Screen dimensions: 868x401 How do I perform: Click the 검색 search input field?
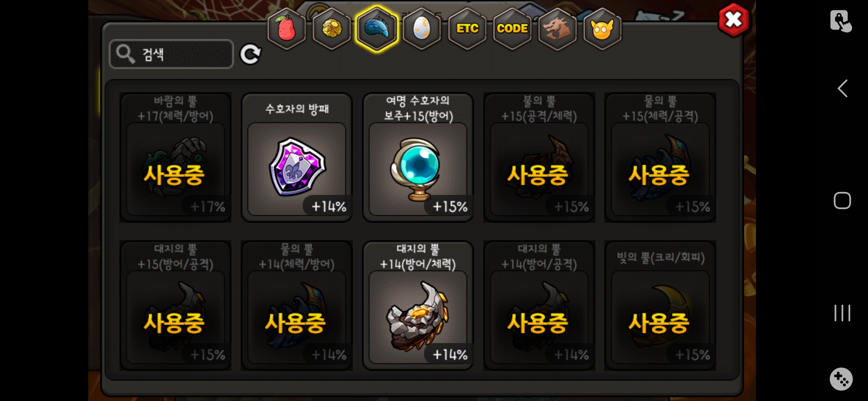pyautogui.click(x=171, y=54)
